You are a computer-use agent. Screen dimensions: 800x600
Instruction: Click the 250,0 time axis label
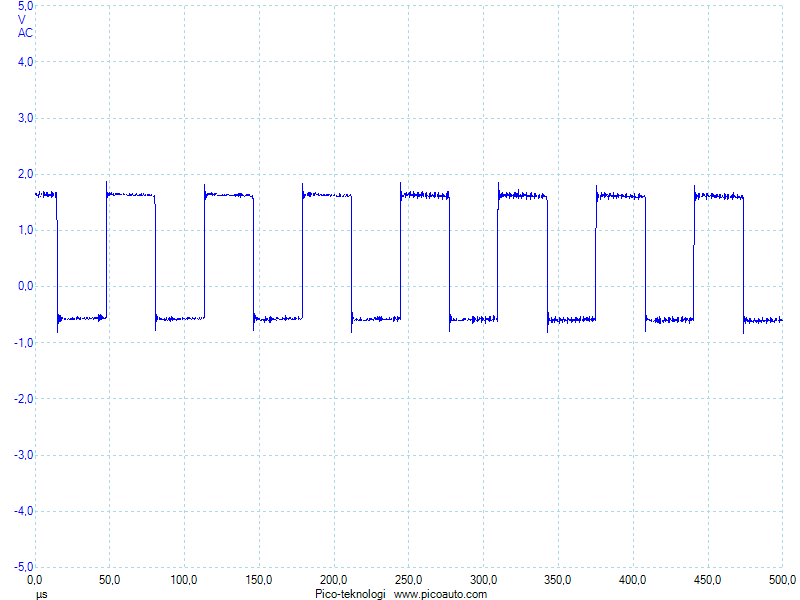[408, 580]
